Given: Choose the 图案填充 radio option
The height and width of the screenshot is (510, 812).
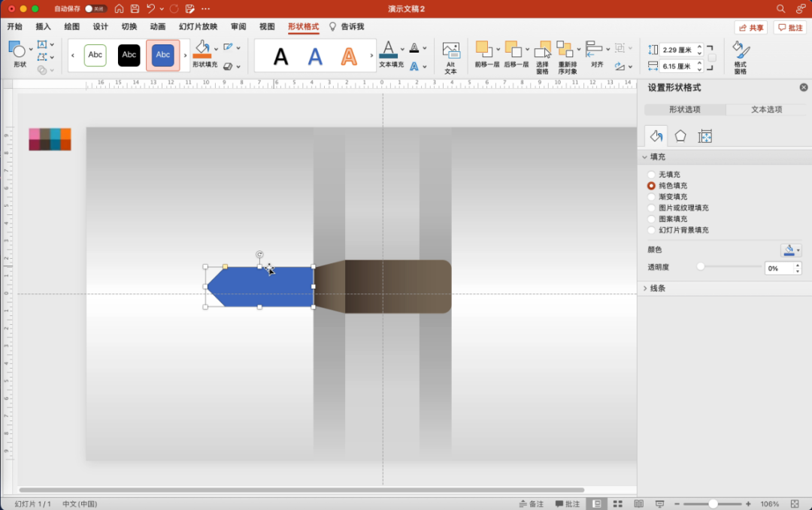Looking at the screenshot, I should [x=651, y=219].
